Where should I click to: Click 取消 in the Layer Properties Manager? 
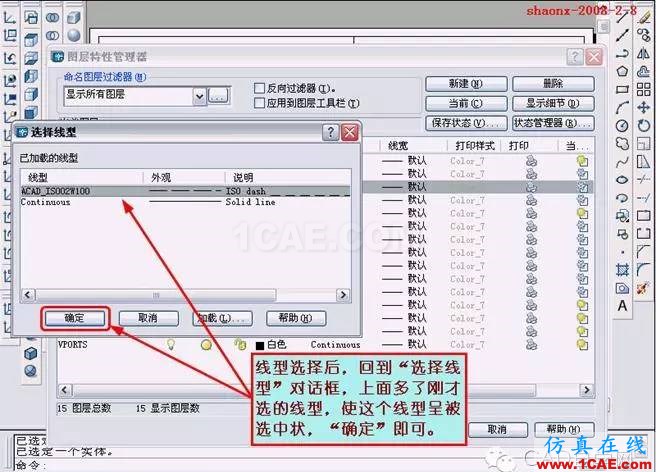point(497,429)
